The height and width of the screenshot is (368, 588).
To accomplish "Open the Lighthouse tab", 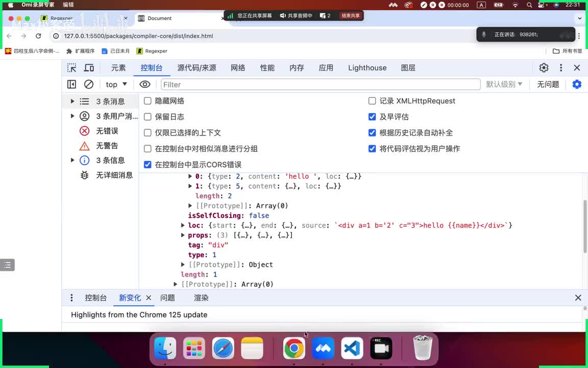I will coord(367,68).
